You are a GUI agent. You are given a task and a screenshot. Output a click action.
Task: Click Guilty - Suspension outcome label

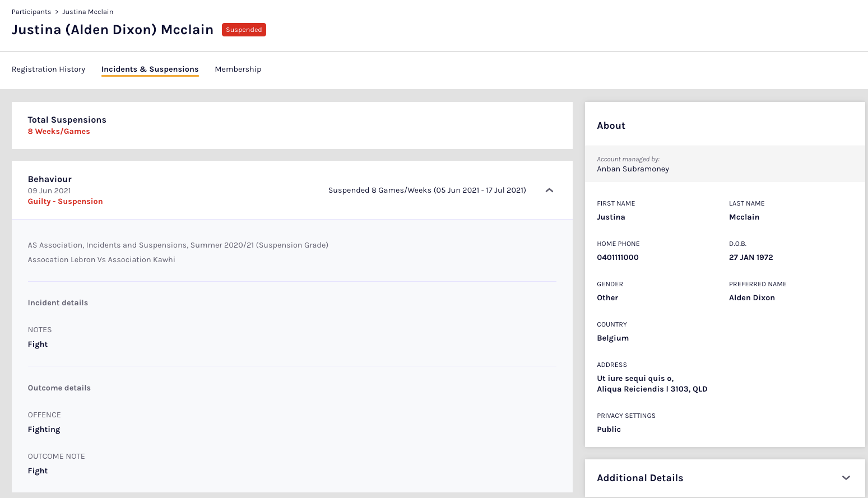coord(66,202)
